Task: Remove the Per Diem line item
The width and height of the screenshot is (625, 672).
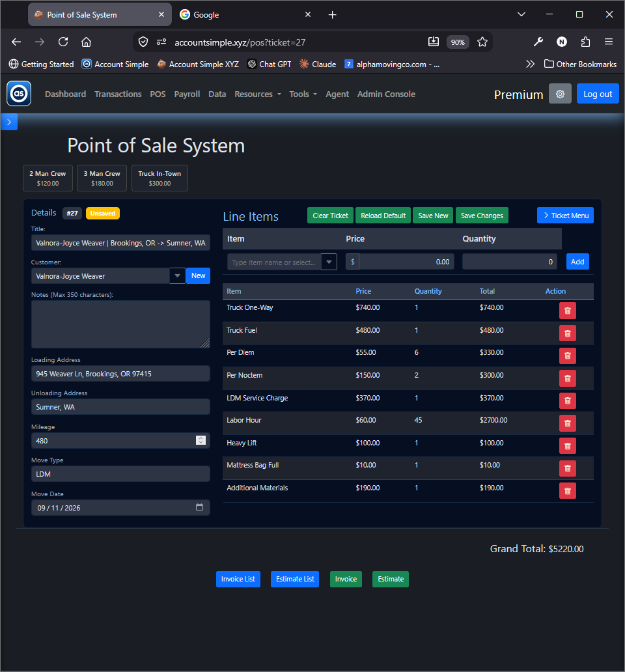Action: (567, 356)
